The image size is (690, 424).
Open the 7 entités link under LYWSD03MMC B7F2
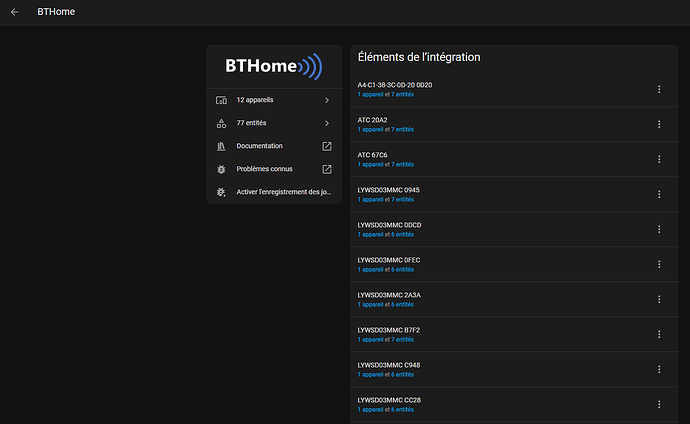(403, 340)
